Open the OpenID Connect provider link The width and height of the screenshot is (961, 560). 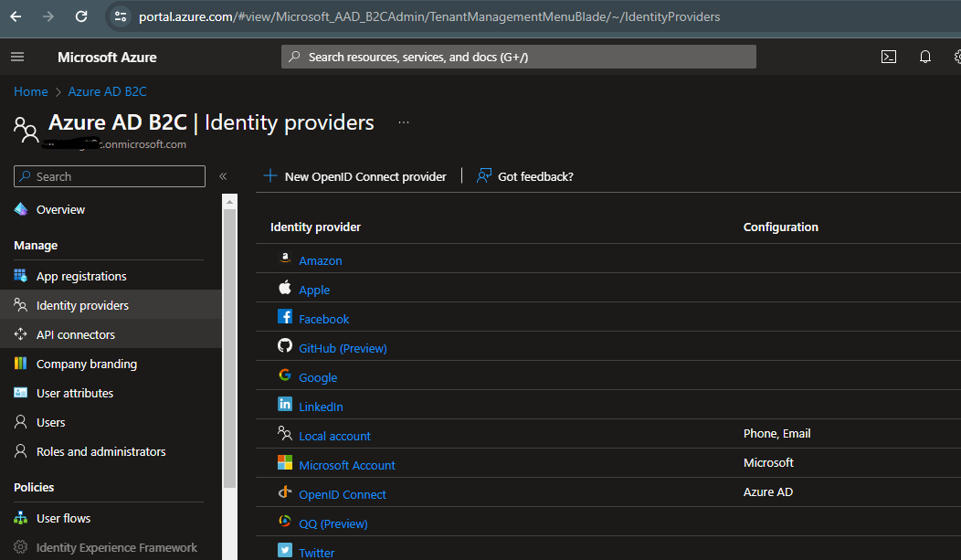point(342,494)
